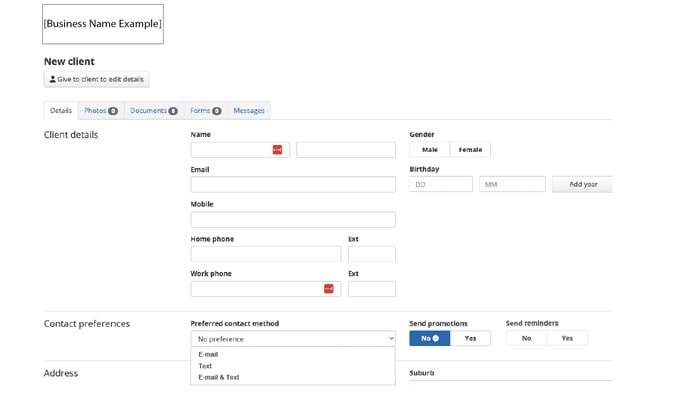Click the Contact preferences section label
The image size is (688, 402).
point(87,324)
